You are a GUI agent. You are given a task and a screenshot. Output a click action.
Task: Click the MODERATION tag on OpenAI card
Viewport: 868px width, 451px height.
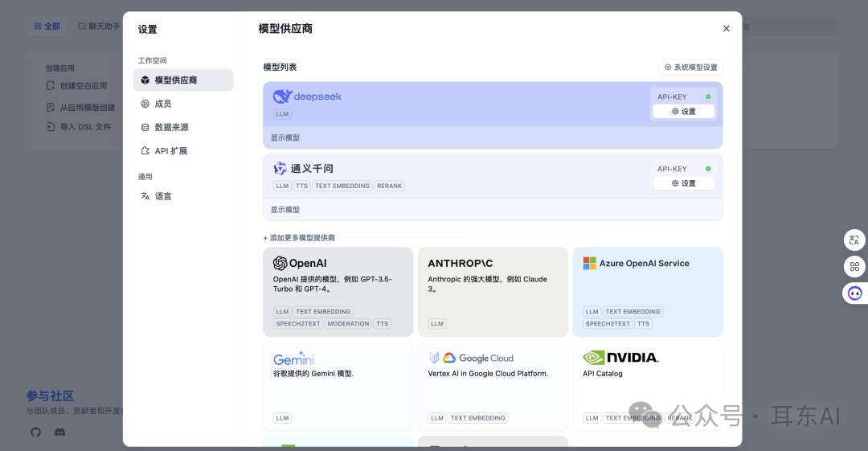coord(348,324)
